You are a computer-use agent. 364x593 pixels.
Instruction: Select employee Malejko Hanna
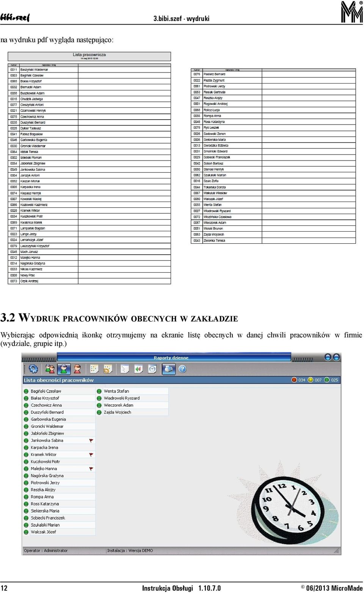coord(44,468)
